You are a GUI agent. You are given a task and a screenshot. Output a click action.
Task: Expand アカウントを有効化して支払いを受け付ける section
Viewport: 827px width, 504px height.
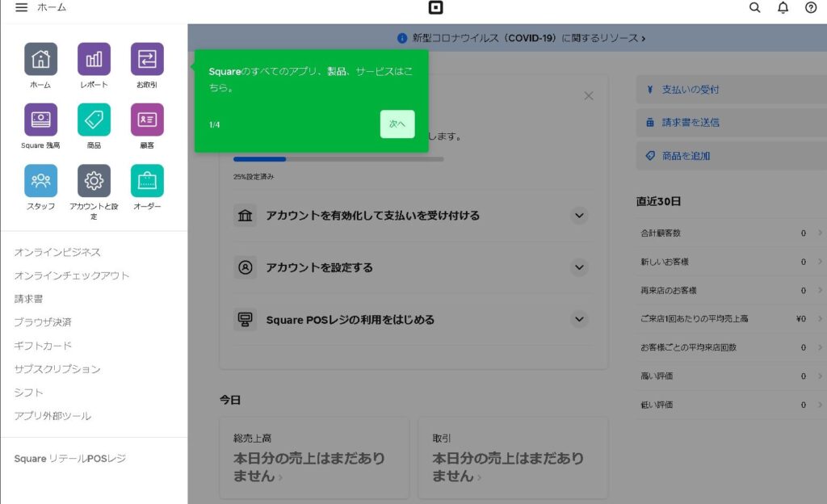tap(578, 216)
